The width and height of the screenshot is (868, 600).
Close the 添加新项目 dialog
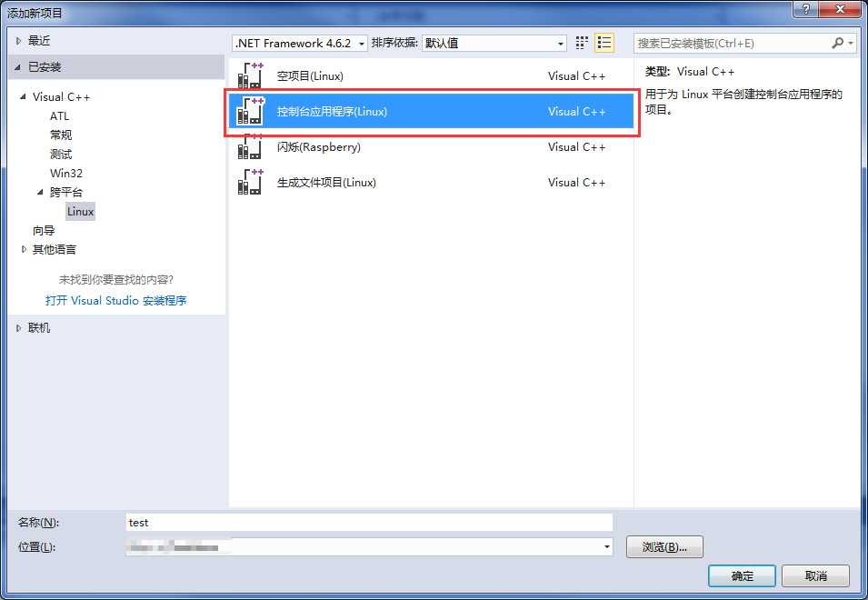click(840, 9)
